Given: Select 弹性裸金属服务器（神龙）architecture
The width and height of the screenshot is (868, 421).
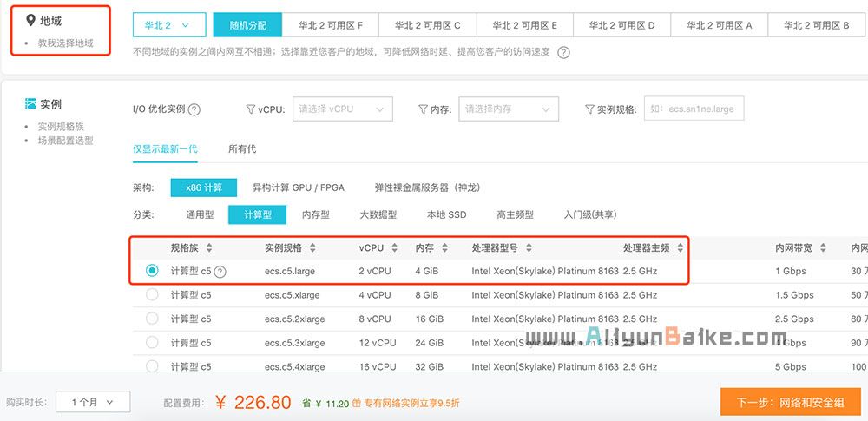Looking at the screenshot, I should click(x=427, y=187).
